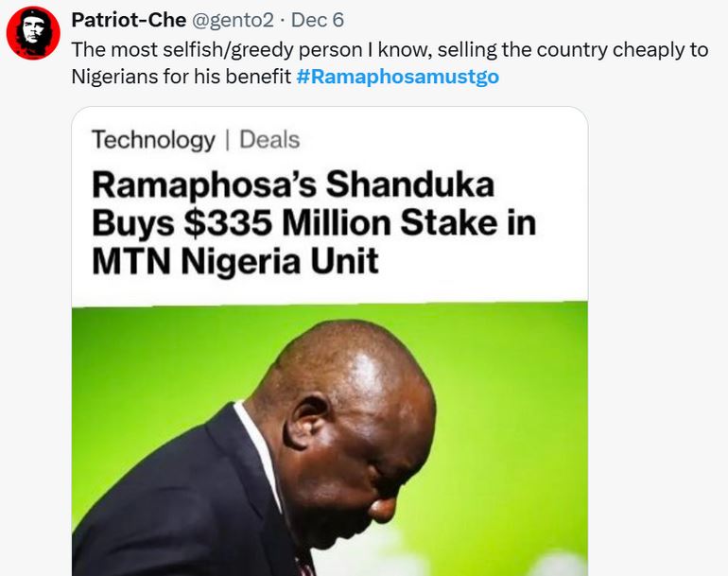Click the Patriot-Che profile avatar

[33, 33]
